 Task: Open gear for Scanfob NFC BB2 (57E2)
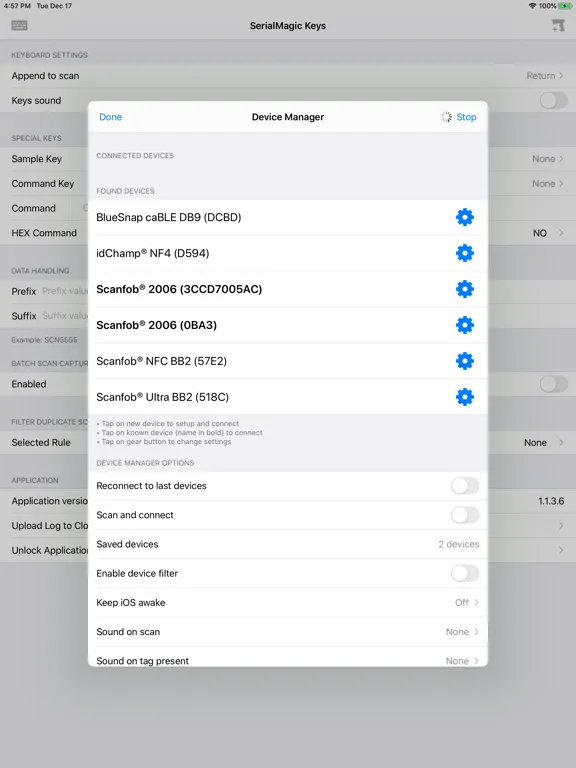tap(464, 361)
